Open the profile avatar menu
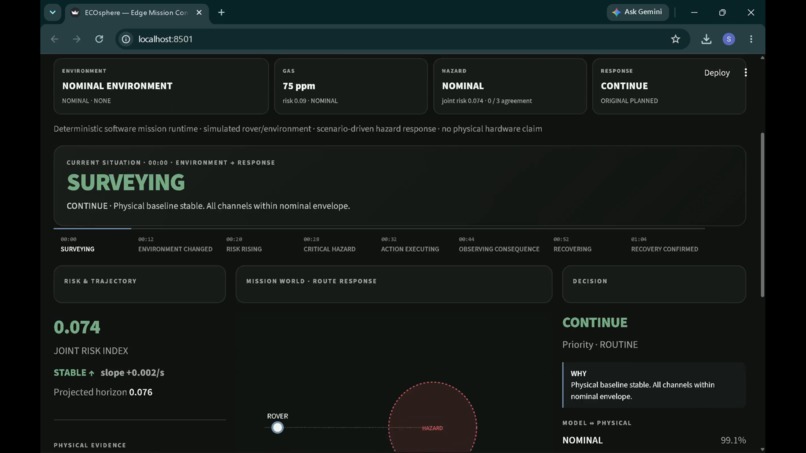Image resolution: width=806 pixels, height=453 pixels. [729, 39]
